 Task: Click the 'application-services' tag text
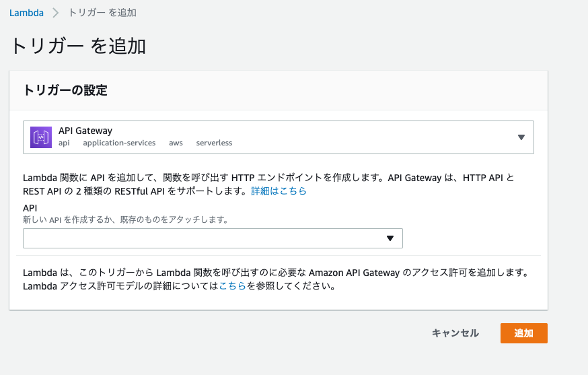[x=119, y=143]
